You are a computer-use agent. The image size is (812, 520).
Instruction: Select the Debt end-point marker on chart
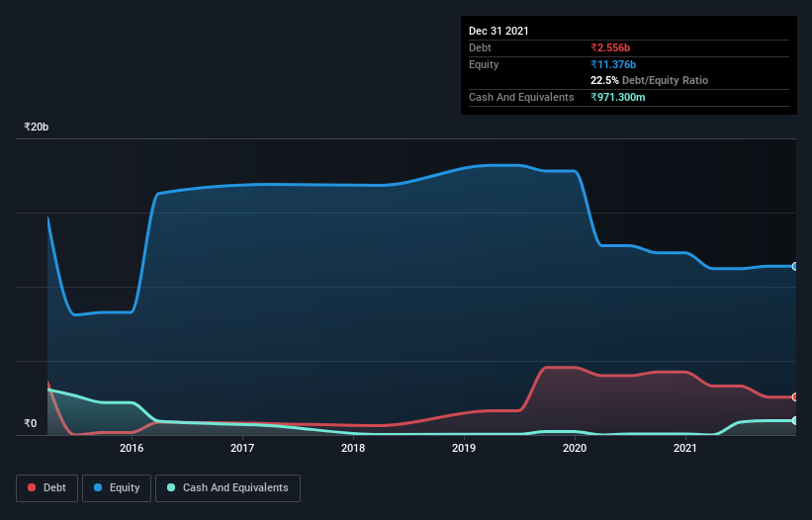[x=794, y=397]
